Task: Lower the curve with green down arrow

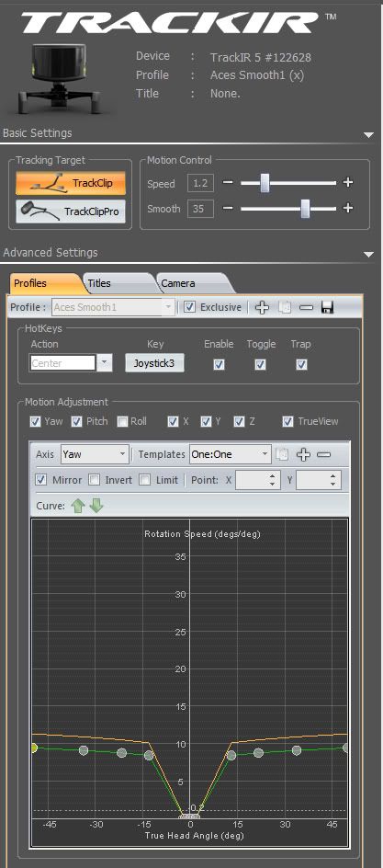Action: tap(96, 506)
